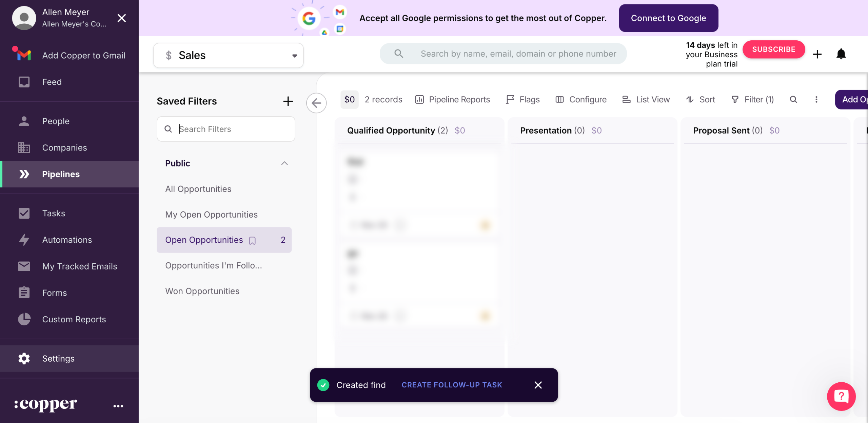Select the Won Opportunities filter

(x=224, y=291)
